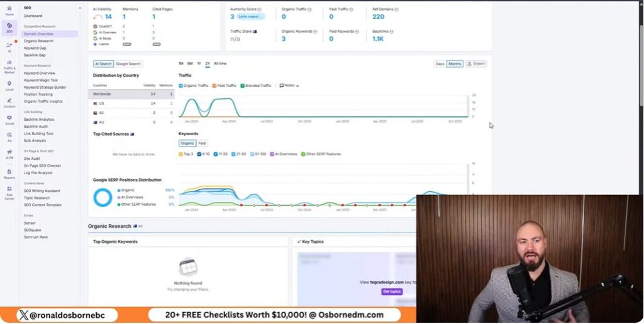Image resolution: width=644 pixels, height=324 pixels.
Task: Click the X logo in bottom banner
Action: tap(24, 315)
